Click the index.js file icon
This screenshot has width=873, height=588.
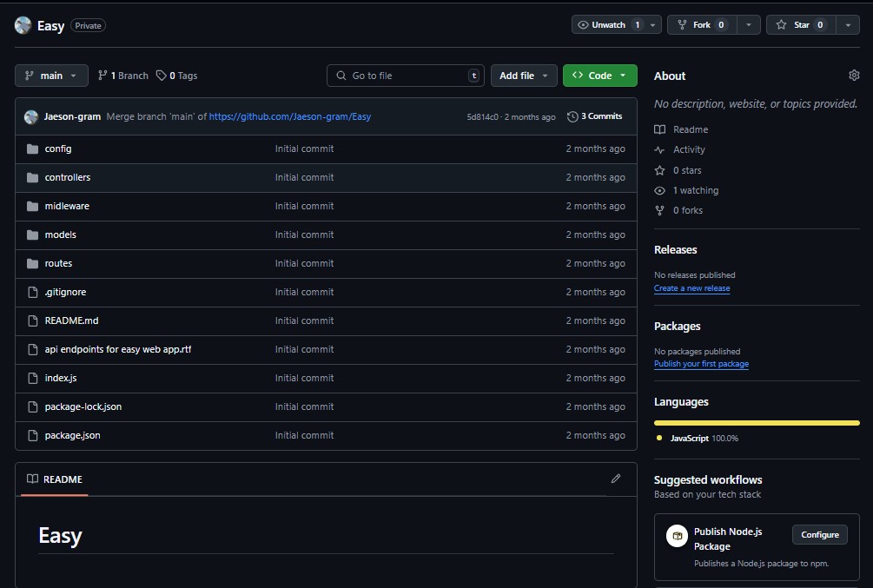33,378
